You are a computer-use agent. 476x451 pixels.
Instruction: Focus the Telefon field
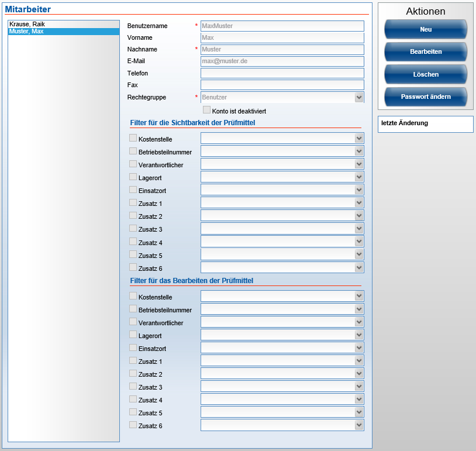[x=282, y=73]
